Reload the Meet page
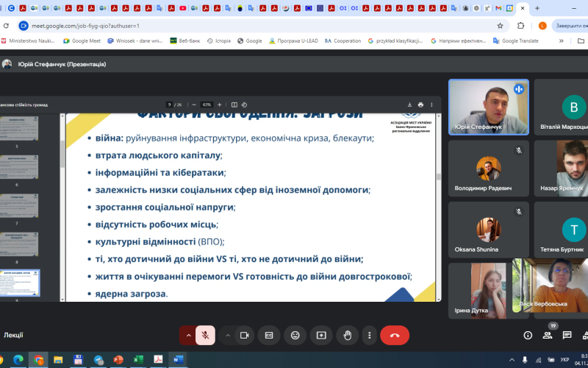The width and height of the screenshot is (588, 368). click(x=6, y=26)
